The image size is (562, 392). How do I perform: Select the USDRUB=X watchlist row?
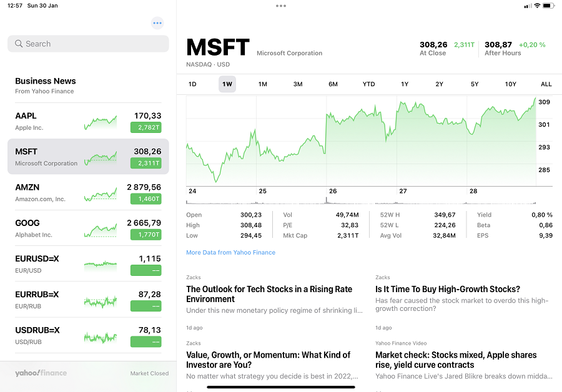[88, 335]
